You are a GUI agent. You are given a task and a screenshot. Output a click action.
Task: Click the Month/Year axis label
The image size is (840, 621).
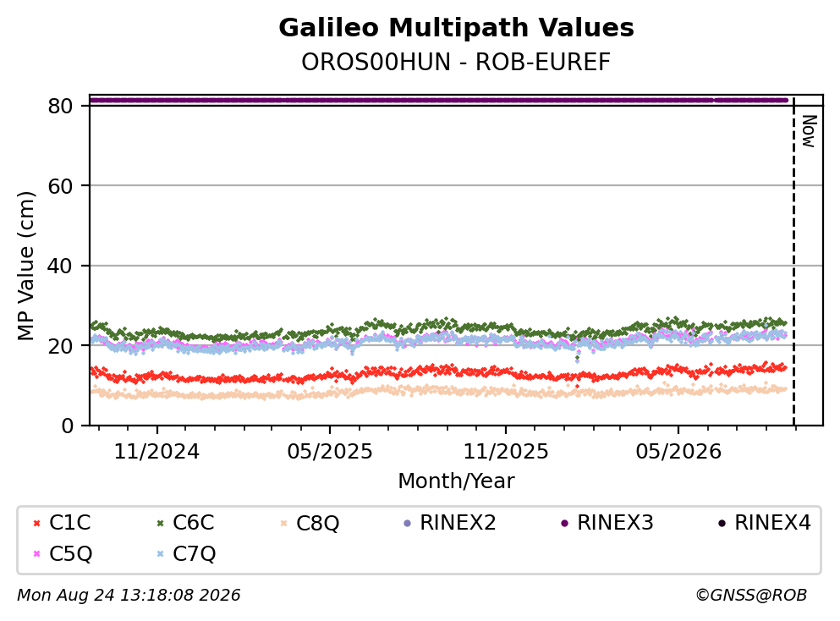[456, 481]
